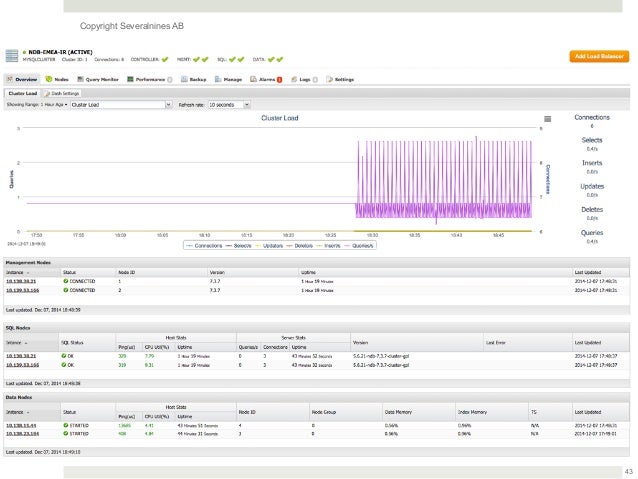The image size is (638, 479).
Task: Click the Settings tab icon
Action: click(x=329, y=78)
